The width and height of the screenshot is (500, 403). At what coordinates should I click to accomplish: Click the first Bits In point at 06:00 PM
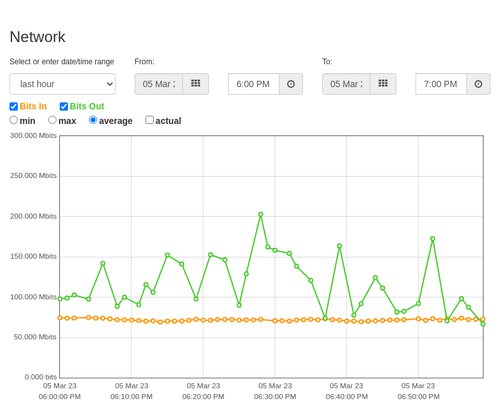tap(60, 318)
